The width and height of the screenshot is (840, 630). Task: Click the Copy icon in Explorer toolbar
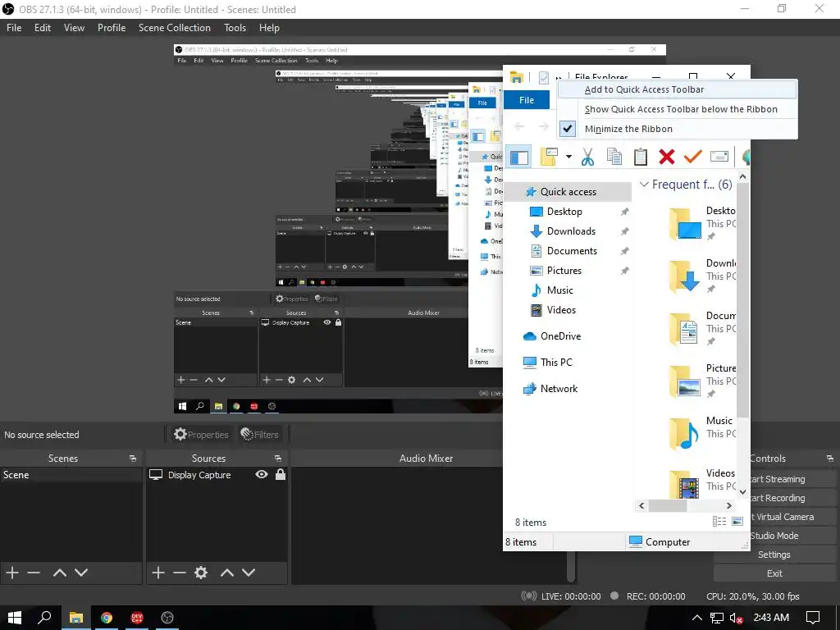coord(614,157)
